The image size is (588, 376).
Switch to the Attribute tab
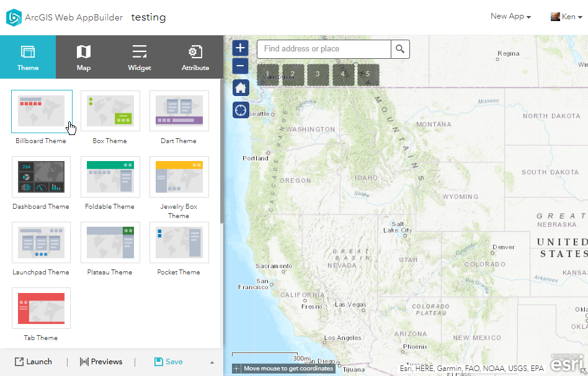tap(195, 57)
